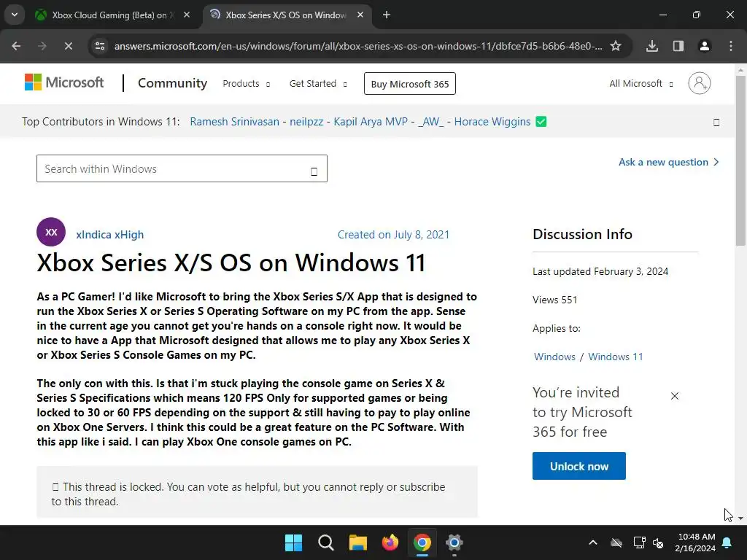Open the Chrome profile menu
The width and height of the screenshot is (747, 560).
click(x=705, y=46)
